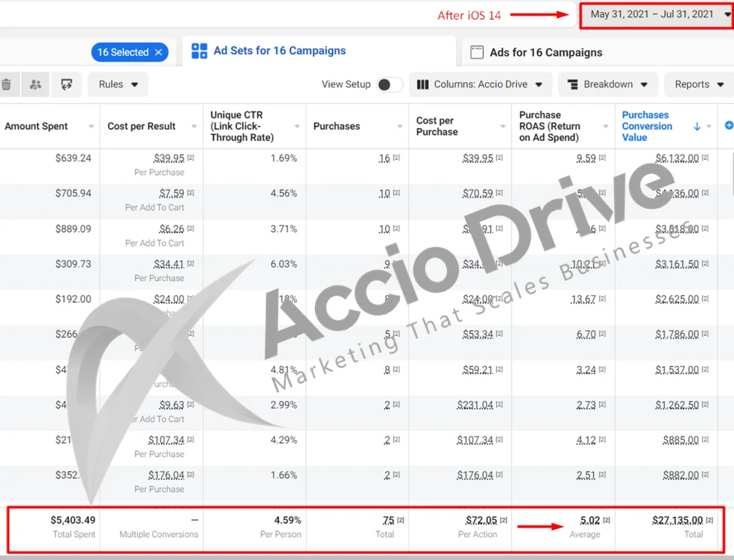Image resolution: width=734 pixels, height=560 pixels.
Task: Toggle the View Setup switch
Action: 390,84
